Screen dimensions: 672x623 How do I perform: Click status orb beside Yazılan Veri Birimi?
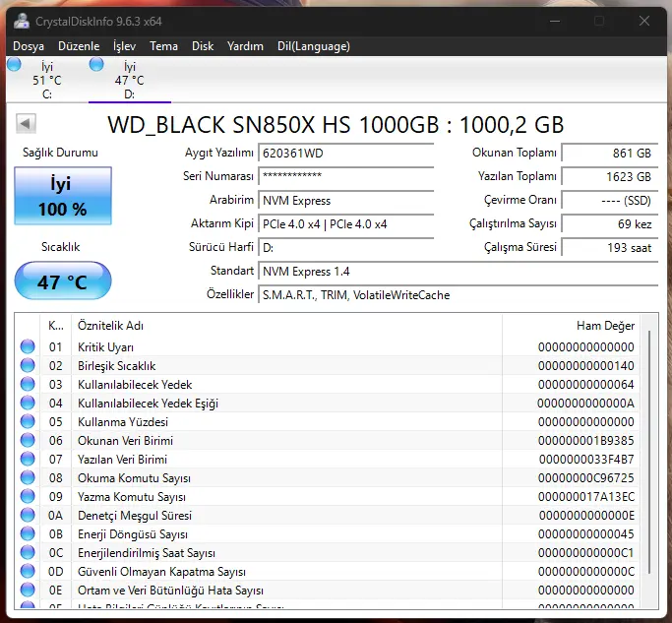[x=28, y=459]
